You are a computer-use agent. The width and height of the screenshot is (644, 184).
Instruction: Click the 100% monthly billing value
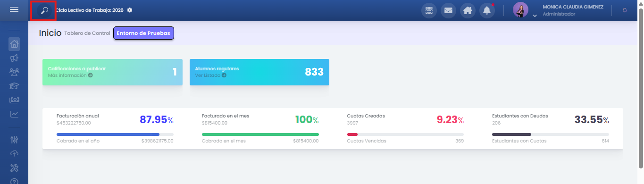(x=307, y=120)
